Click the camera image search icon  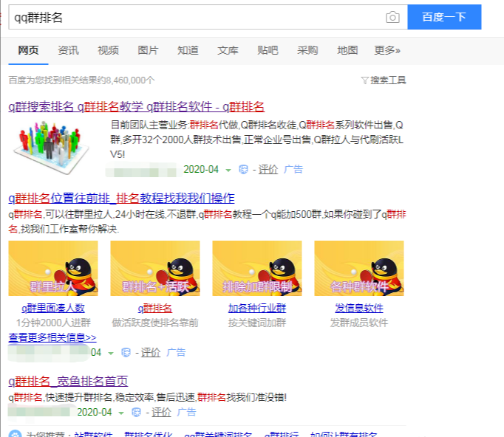tap(392, 17)
